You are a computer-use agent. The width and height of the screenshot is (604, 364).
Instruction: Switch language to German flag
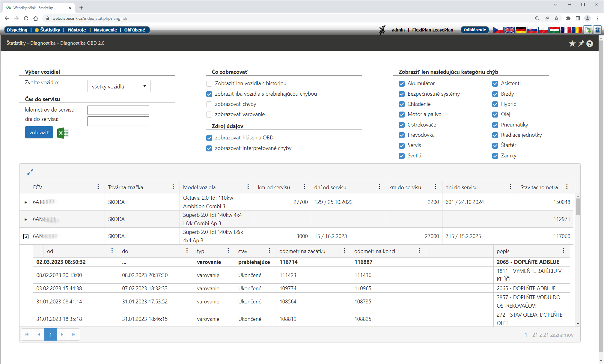click(521, 30)
